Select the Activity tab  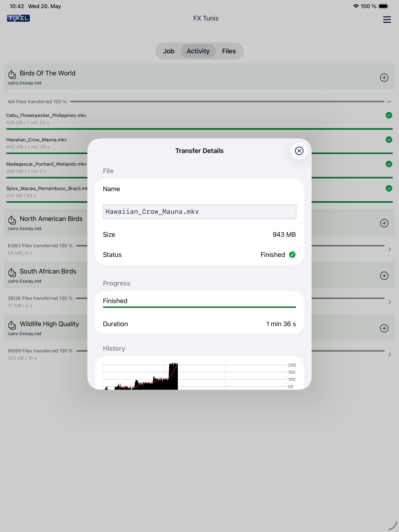click(x=198, y=51)
